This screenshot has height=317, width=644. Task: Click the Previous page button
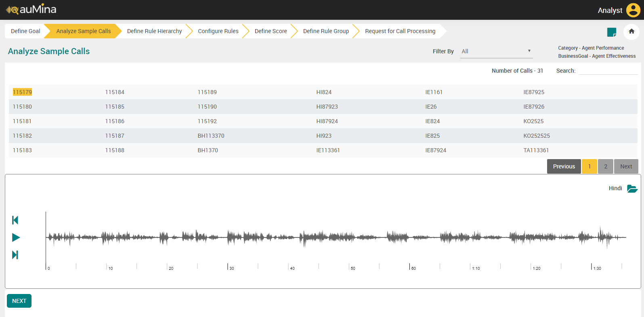564,166
